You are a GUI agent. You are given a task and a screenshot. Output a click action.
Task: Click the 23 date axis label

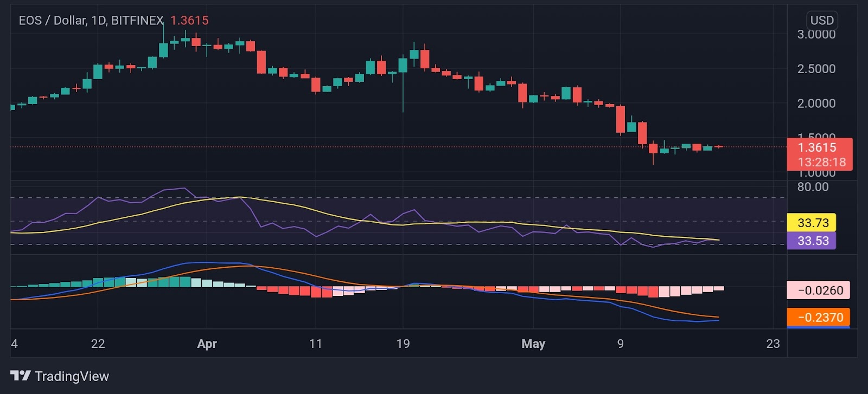tap(773, 344)
